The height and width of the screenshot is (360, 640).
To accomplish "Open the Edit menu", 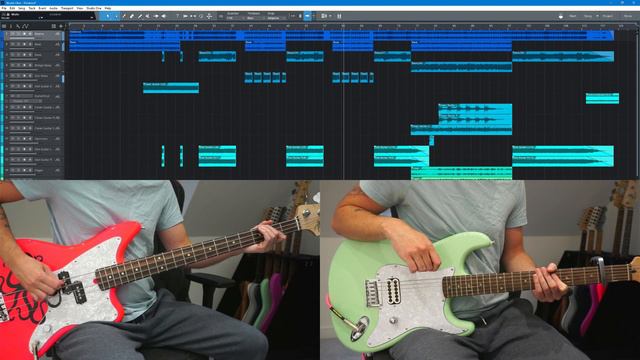I will [x=12, y=8].
